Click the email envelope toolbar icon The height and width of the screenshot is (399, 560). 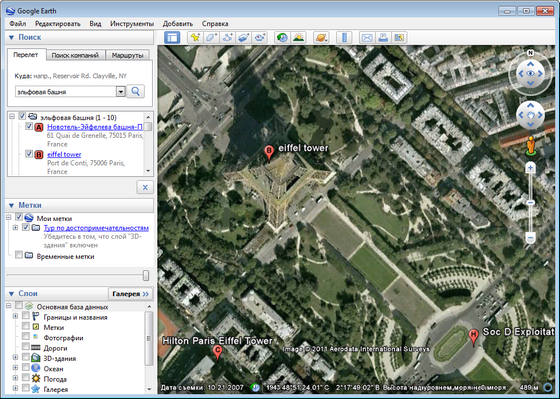[367, 38]
